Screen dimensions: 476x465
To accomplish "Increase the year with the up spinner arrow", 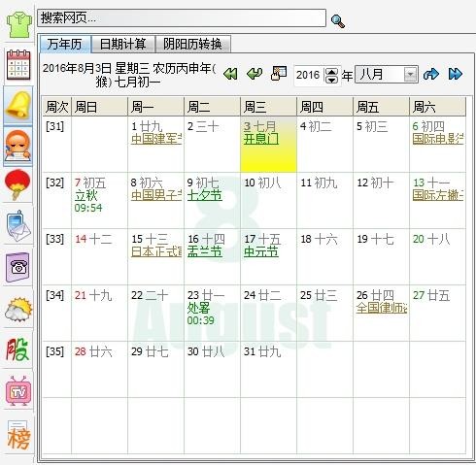I will click(331, 72).
